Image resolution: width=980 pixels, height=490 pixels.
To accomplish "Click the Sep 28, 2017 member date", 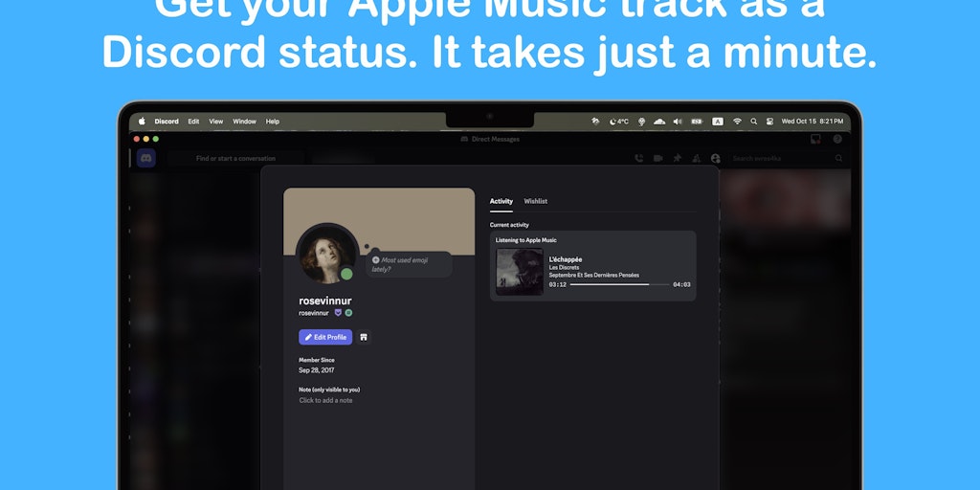I will pos(316,370).
